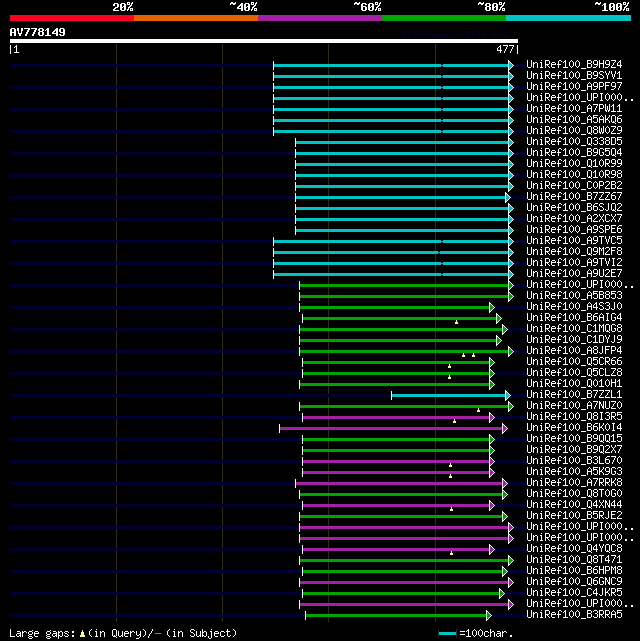Select the UniRef100_B7ZZL1 label
This screenshot has width=640, height=641.
[574, 394]
